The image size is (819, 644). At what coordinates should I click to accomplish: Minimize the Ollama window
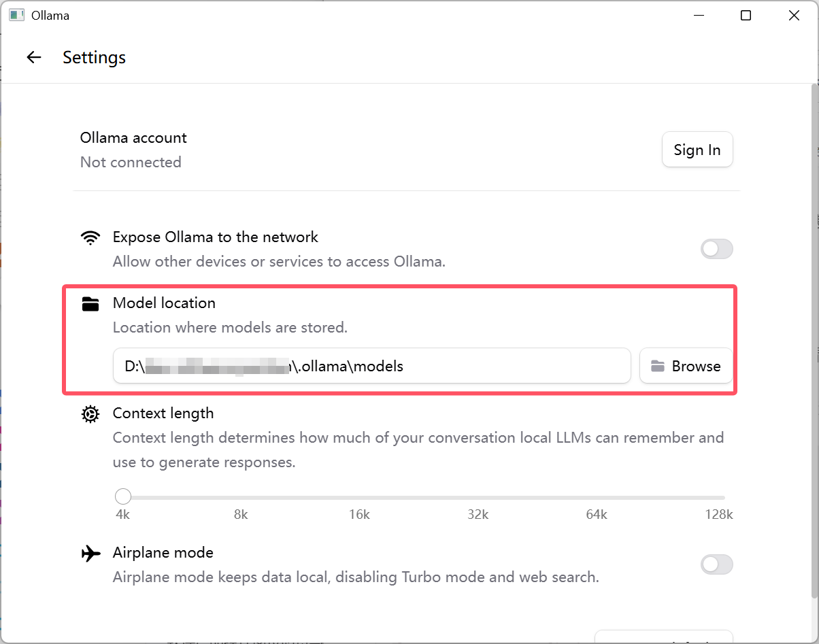(x=698, y=16)
